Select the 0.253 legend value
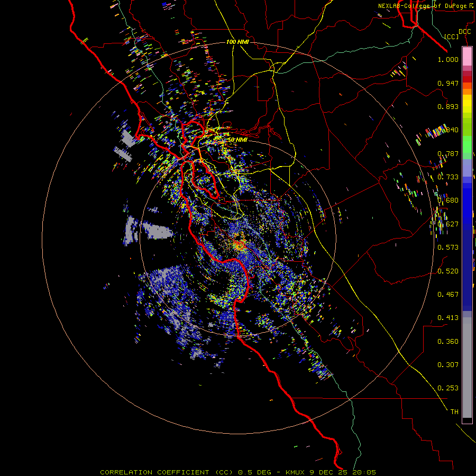Image resolution: width=476 pixels, height=476 pixels. (448, 388)
